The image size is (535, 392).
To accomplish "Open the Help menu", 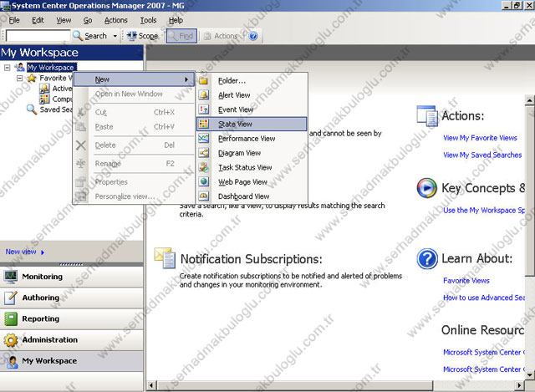I will (176, 20).
